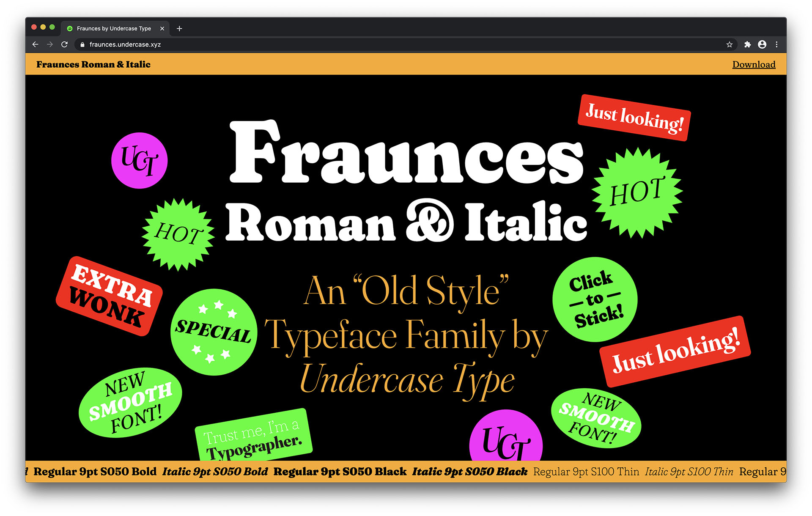Click the NEW SMOOTH FONT! sticker beside Undercase Type
Screen dimensions: 812x516
tap(596, 418)
